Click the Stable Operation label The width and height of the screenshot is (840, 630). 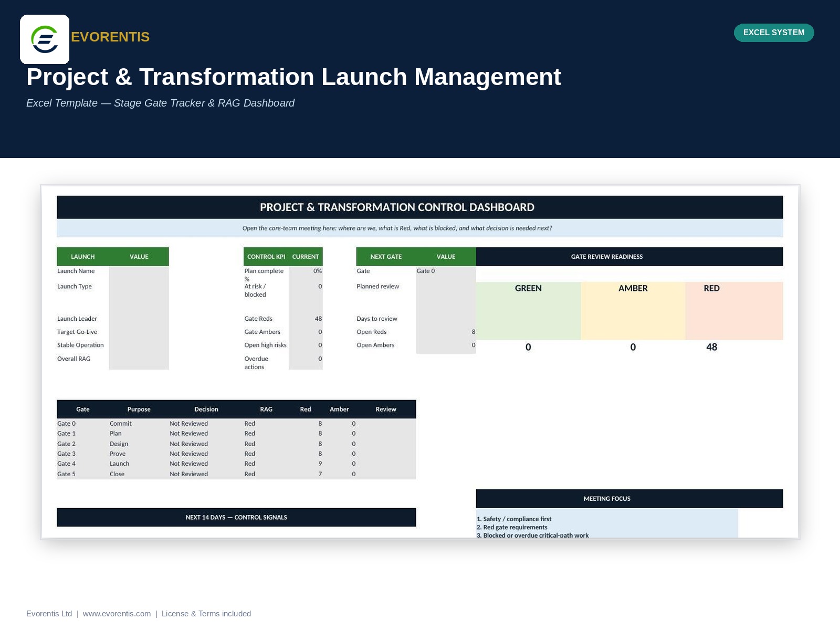click(x=80, y=345)
